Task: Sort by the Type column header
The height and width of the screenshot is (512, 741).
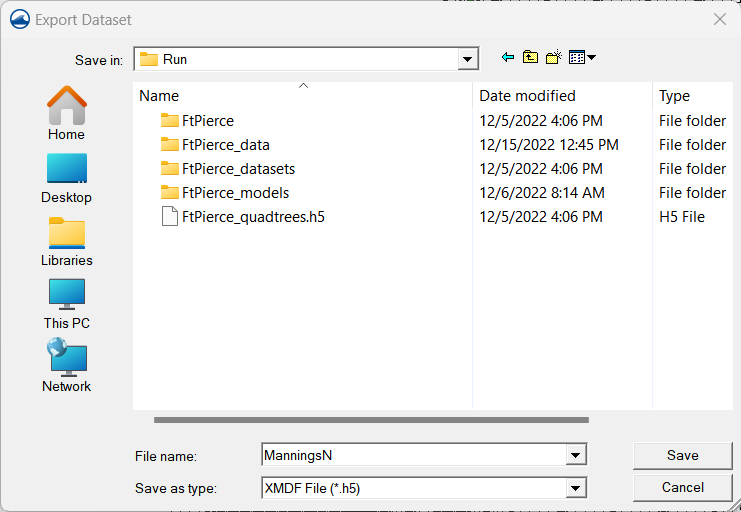Action: click(693, 95)
